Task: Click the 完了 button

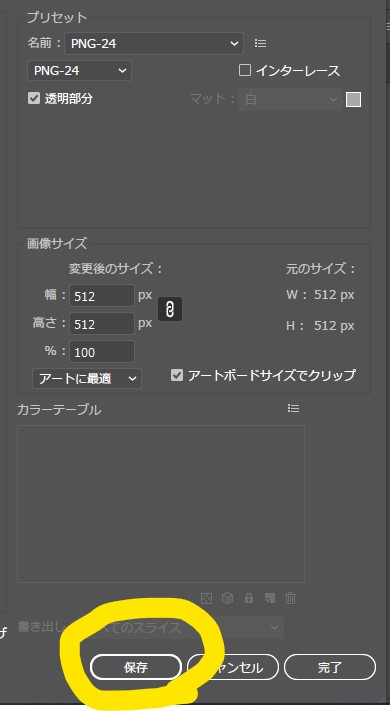Action: pyautogui.click(x=330, y=667)
